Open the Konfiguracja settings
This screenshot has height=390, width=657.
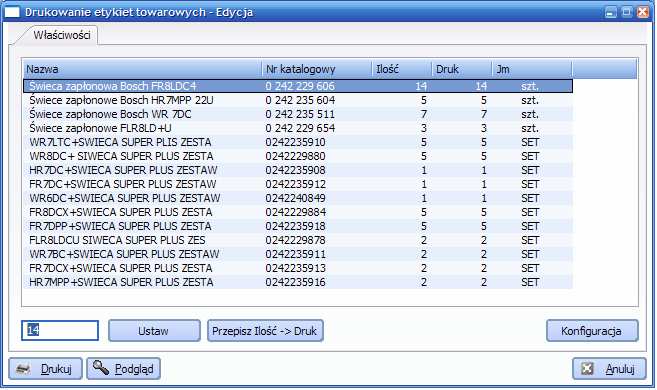coord(592,331)
